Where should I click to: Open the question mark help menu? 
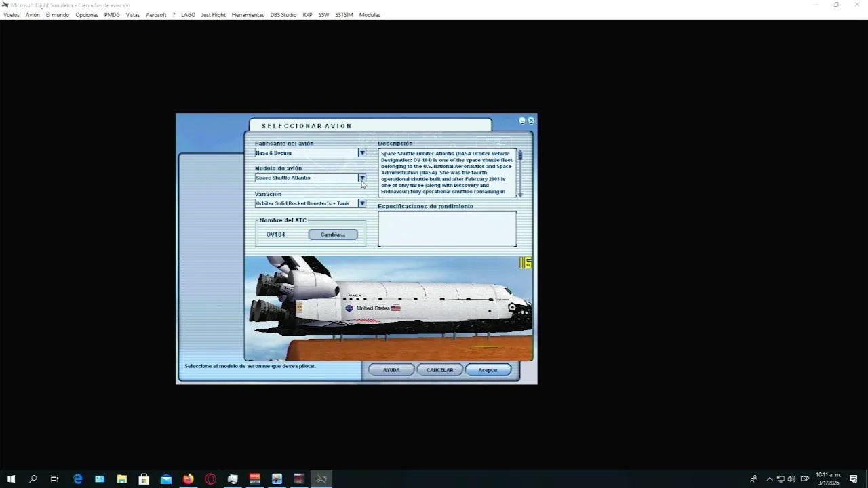[x=174, y=15]
